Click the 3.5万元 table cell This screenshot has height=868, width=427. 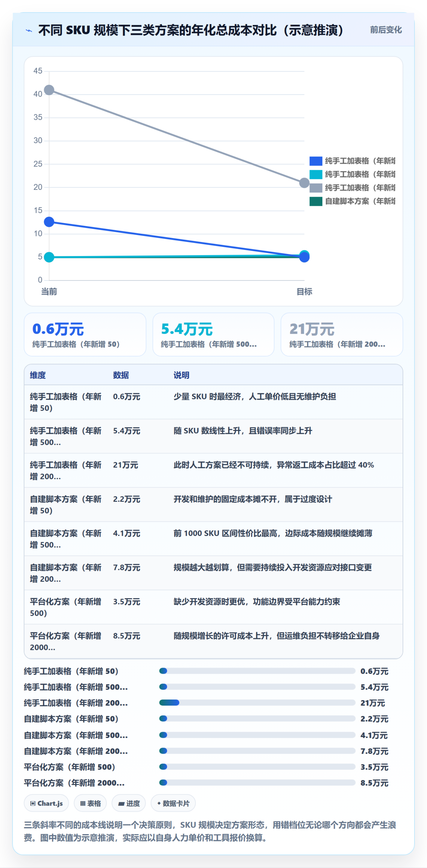click(x=126, y=602)
